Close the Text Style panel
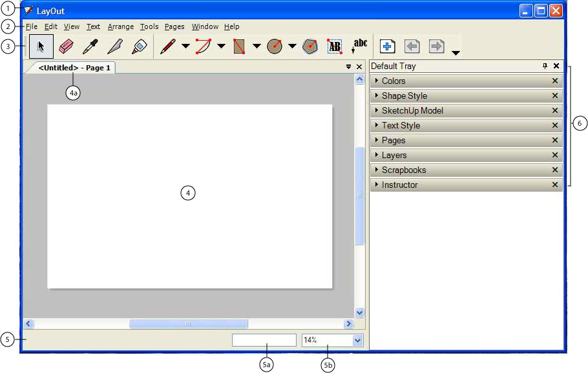The image size is (588, 373). tap(555, 125)
